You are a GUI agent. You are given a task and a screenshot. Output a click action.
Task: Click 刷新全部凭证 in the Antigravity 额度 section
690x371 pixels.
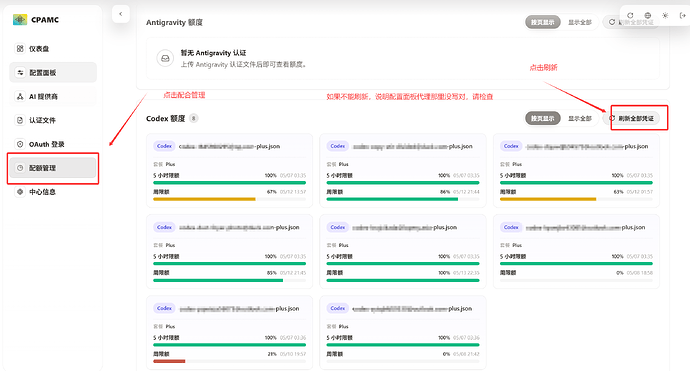631,22
